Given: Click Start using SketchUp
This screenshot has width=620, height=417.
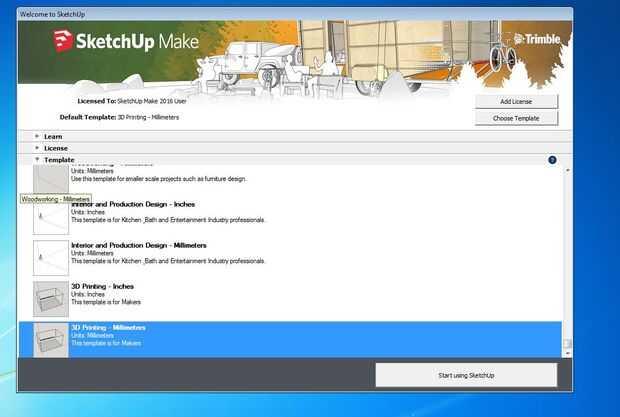Looking at the screenshot, I should point(466,375).
